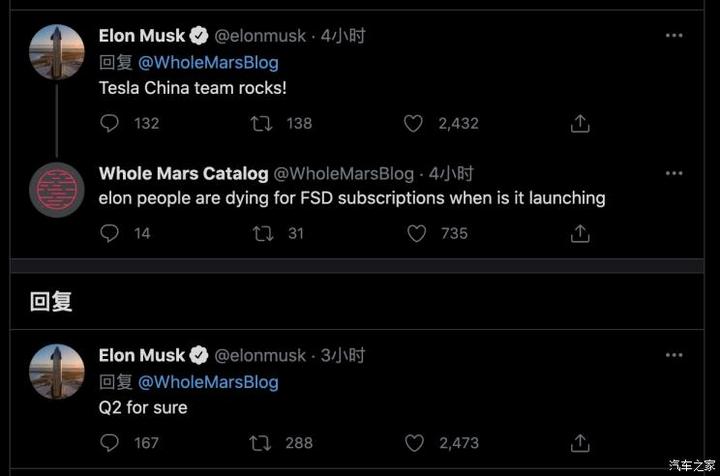Viewport: 720px width, 476px height.
Task: Share the 'Tesla China team rocks!' tweet
Action: pyautogui.click(x=579, y=124)
